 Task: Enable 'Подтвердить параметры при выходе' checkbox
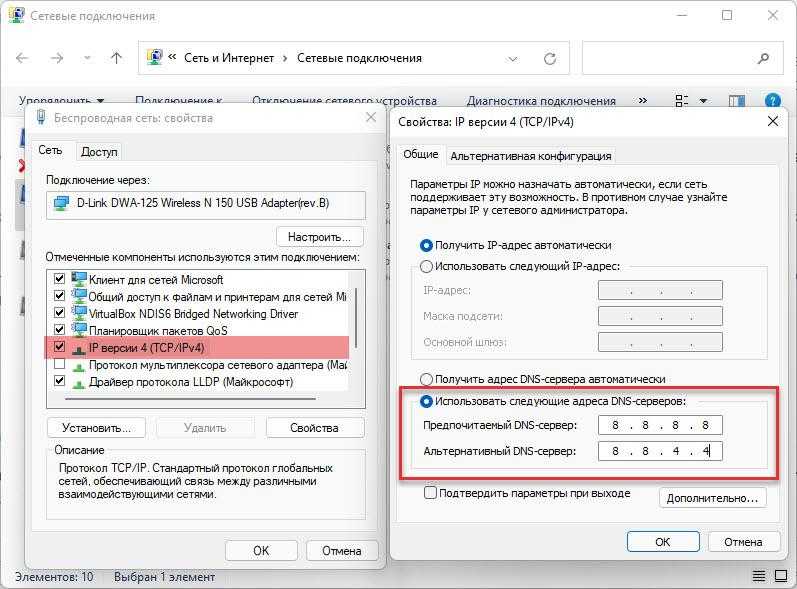(430, 493)
